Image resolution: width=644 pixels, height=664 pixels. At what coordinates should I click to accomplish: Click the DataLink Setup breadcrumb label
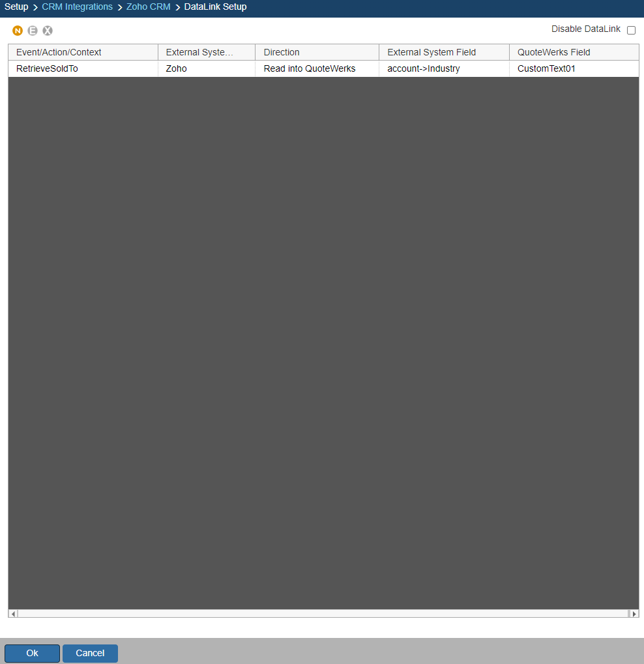(x=215, y=7)
